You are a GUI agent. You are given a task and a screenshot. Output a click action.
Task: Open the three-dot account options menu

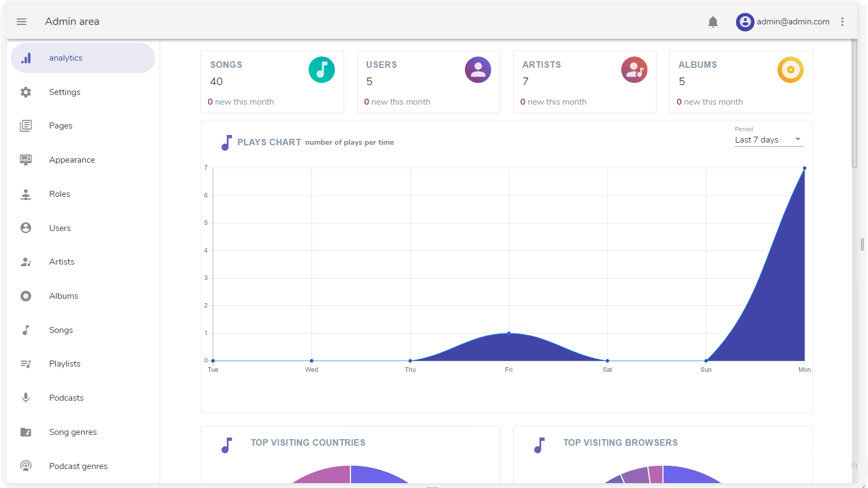pos(842,22)
